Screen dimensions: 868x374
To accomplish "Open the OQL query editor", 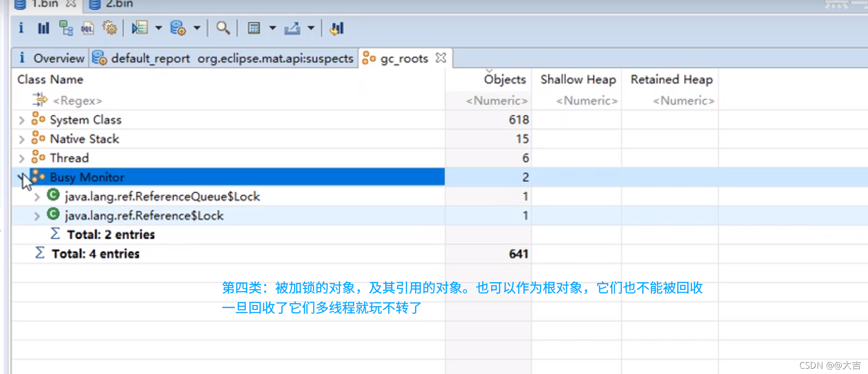I will tap(87, 29).
